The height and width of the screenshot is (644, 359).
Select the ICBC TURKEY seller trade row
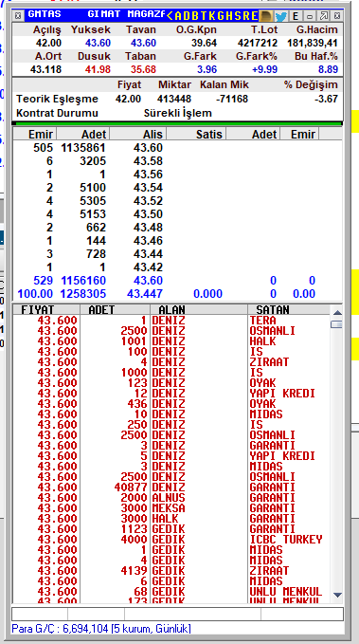[171, 540]
